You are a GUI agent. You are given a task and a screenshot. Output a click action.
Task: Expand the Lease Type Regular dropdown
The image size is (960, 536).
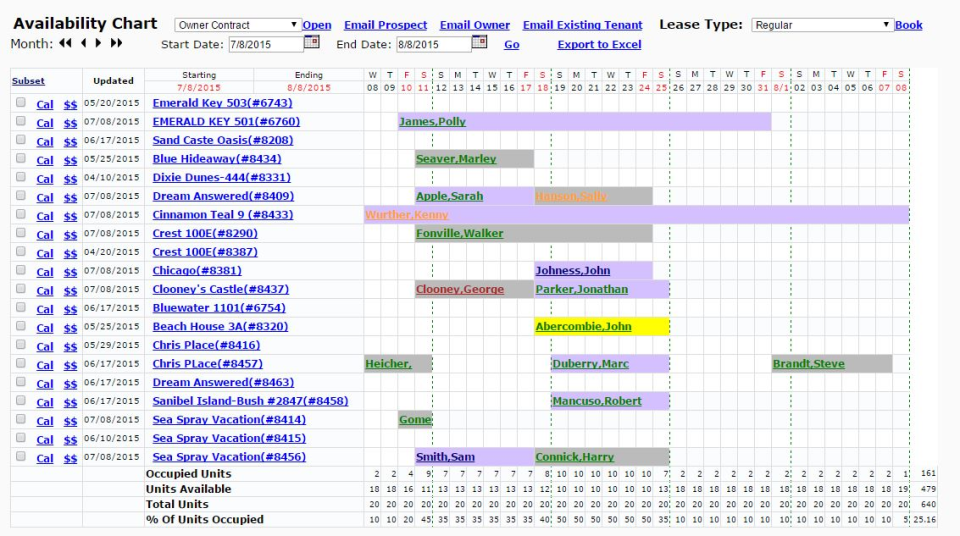point(821,25)
